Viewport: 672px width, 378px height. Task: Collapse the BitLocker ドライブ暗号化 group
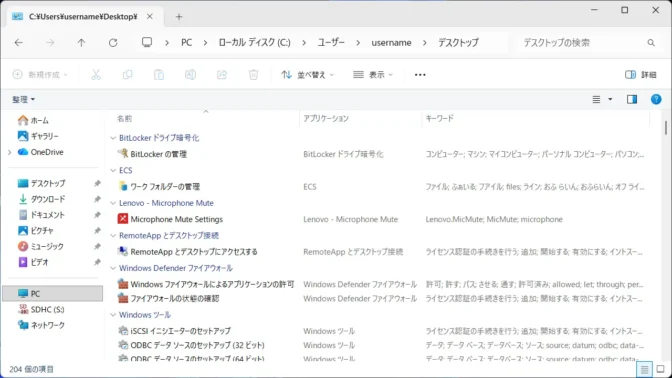tap(113, 138)
